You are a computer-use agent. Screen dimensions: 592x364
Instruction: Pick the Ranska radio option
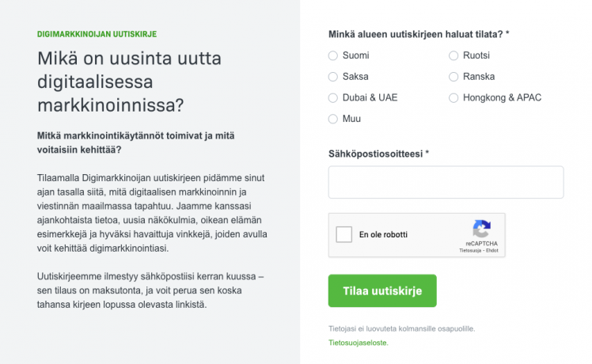tap(453, 77)
